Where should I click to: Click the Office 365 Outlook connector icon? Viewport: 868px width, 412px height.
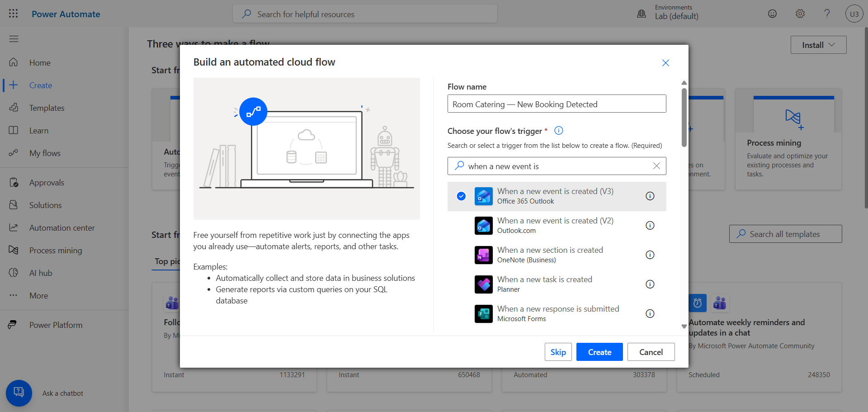click(483, 196)
